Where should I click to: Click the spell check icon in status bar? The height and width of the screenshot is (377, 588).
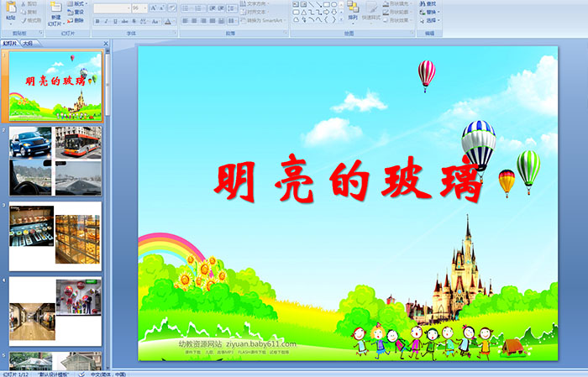point(82,374)
